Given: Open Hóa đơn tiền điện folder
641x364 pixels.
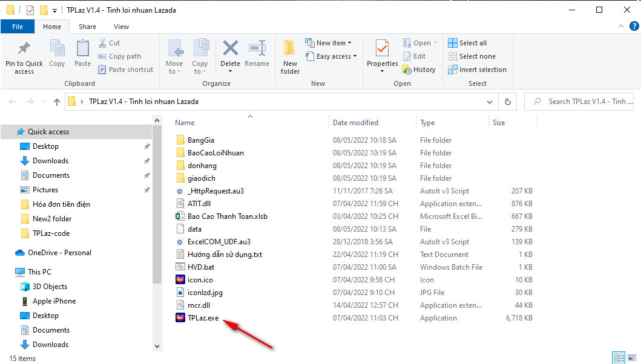Looking at the screenshot, I should click(x=61, y=204).
